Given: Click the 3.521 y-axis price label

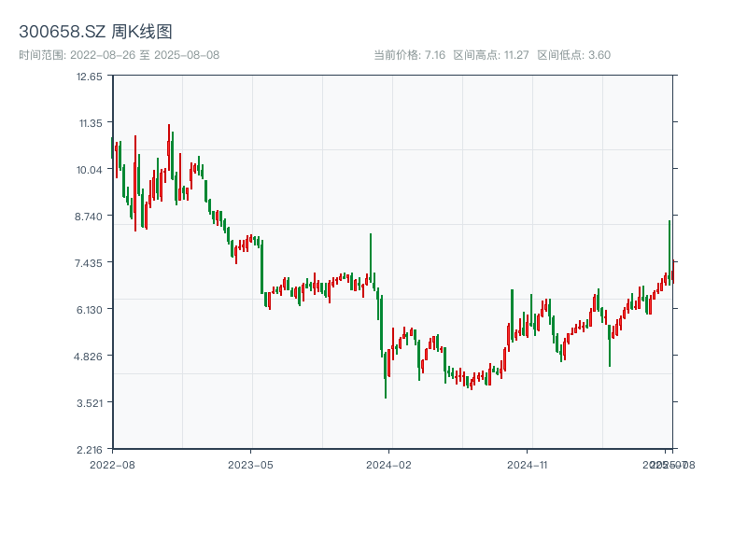Looking at the screenshot, I should pos(90,403).
